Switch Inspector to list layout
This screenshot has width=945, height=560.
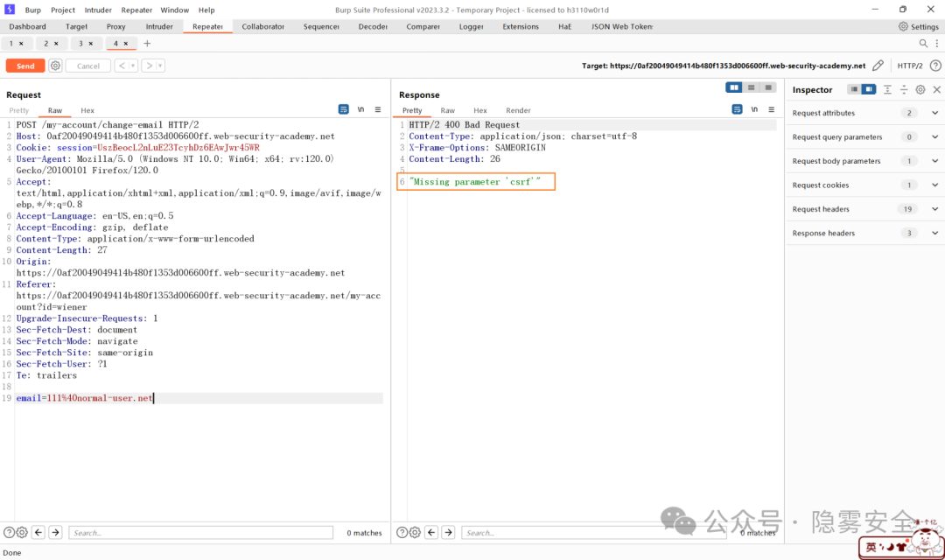pos(854,89)
